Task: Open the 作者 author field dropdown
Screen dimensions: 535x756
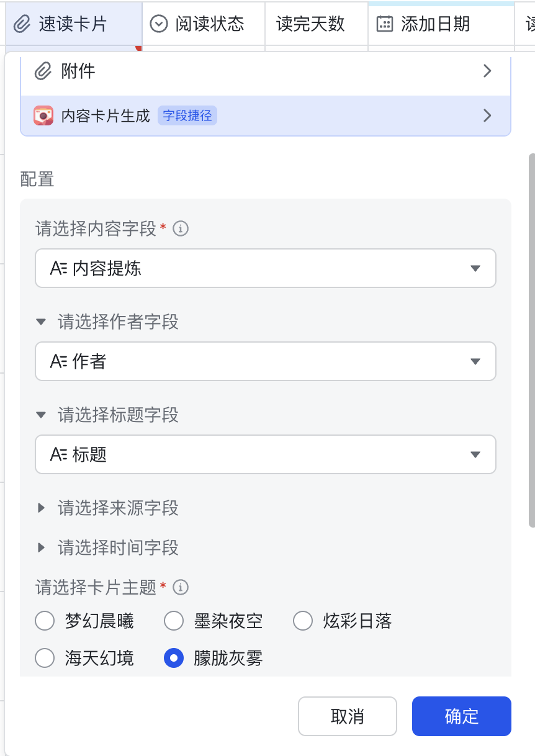Action: 266,361
